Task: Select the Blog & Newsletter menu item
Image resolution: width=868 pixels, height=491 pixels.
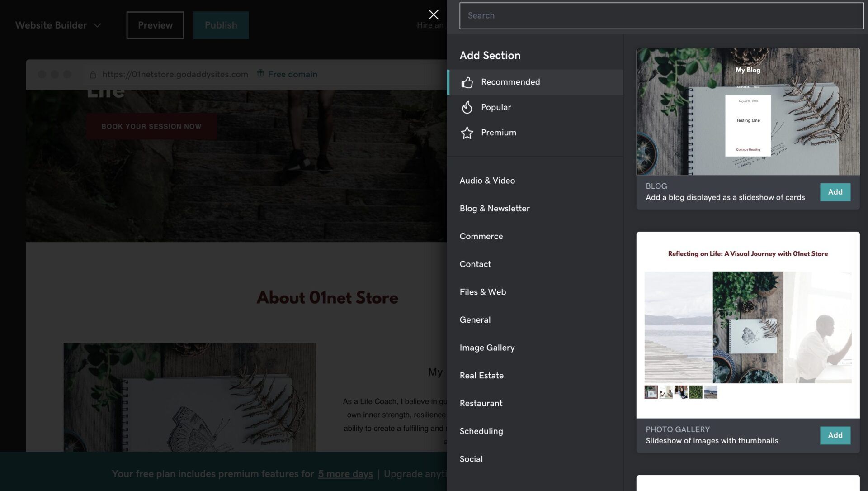Action: pyautogui.click(x=495, y=208)
